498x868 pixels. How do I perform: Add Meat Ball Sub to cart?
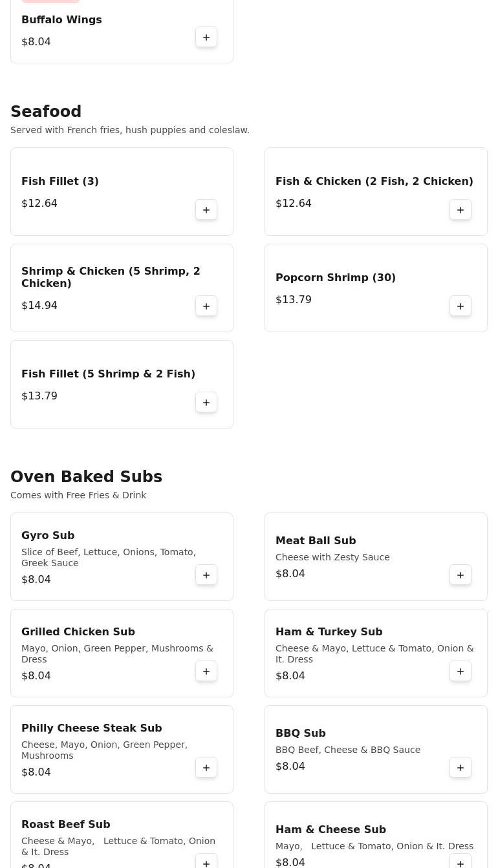point(460,575)
